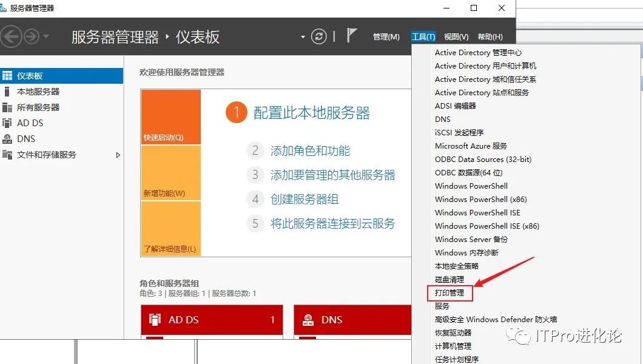Choose ODBC Data Sources (32-bit)
Screen dimensions: 643x364
point(483,160)
